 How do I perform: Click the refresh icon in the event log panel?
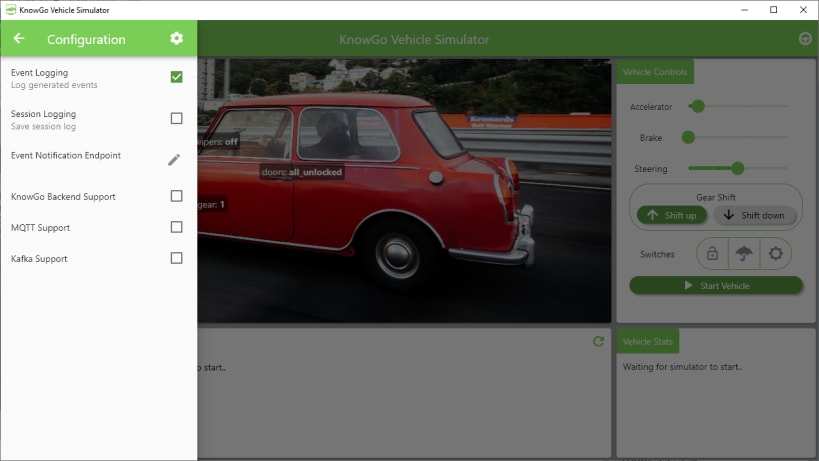pos(599,341)
